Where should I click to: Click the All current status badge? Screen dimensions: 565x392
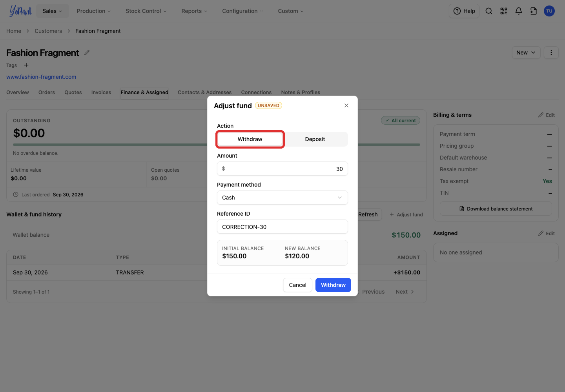point(401,120)
